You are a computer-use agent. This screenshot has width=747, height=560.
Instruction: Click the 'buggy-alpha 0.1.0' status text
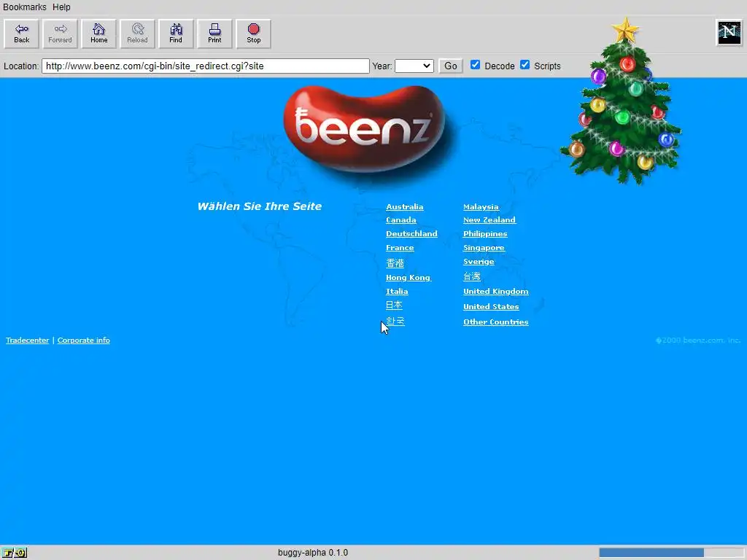[x=313, y=553]
